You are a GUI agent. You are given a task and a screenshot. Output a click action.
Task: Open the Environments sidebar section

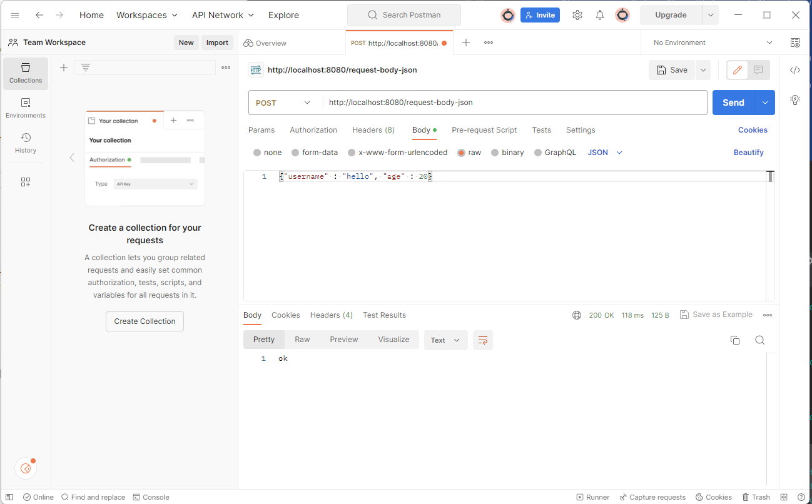point(26,108)
